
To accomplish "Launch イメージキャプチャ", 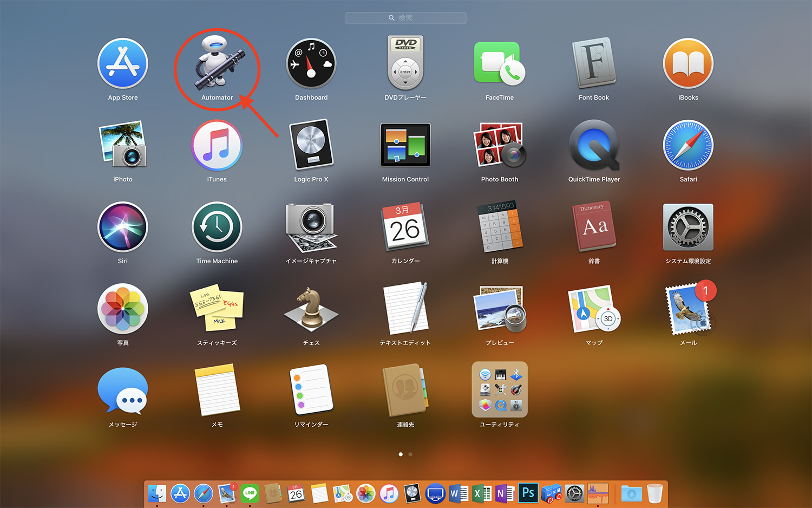I will tap(311, 227).
